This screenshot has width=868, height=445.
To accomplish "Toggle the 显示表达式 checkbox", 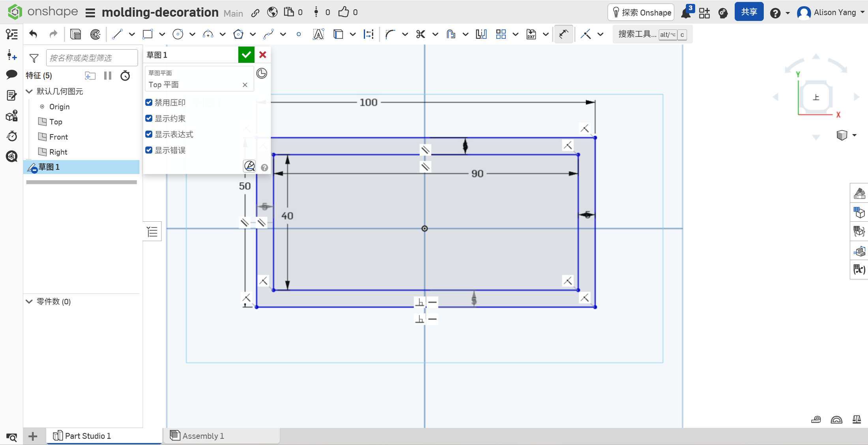I will click(x=149, y=134).
